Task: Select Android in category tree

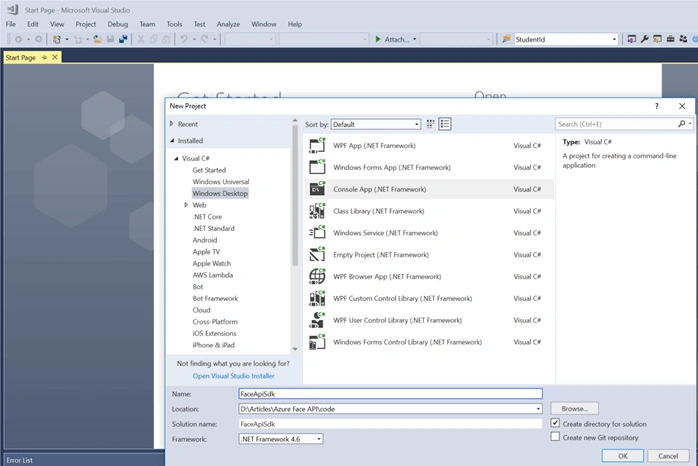Action: click(x=205, y=240)
